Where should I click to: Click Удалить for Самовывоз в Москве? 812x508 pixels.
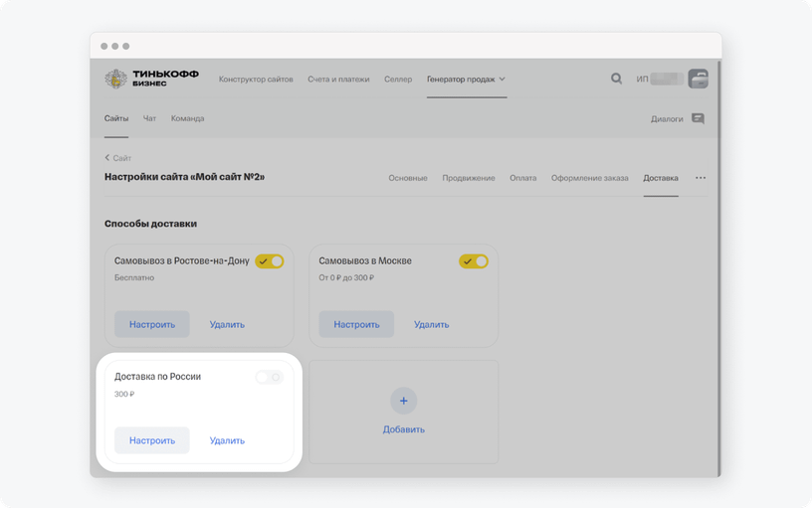pyautogui.click(x=432, y=324)
